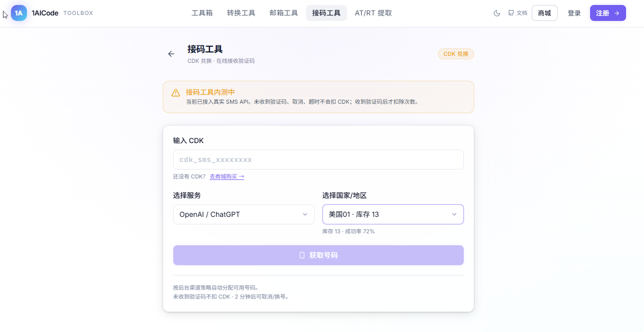Open the 工具箱 nav item
Viewport: 644px width, 332px height.
click(x=202, y=13)
